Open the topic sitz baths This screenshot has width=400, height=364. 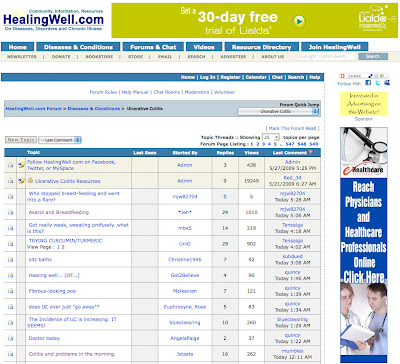(x=40, y=259)
